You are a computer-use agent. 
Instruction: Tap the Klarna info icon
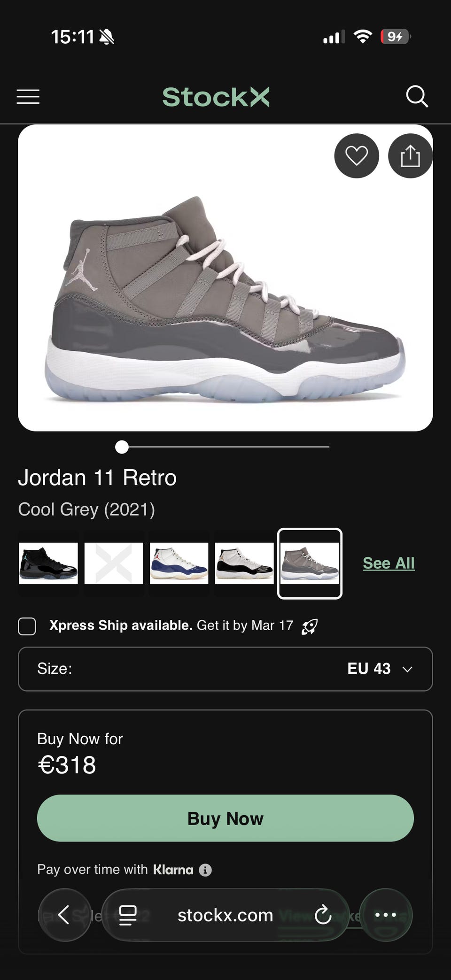205,870
